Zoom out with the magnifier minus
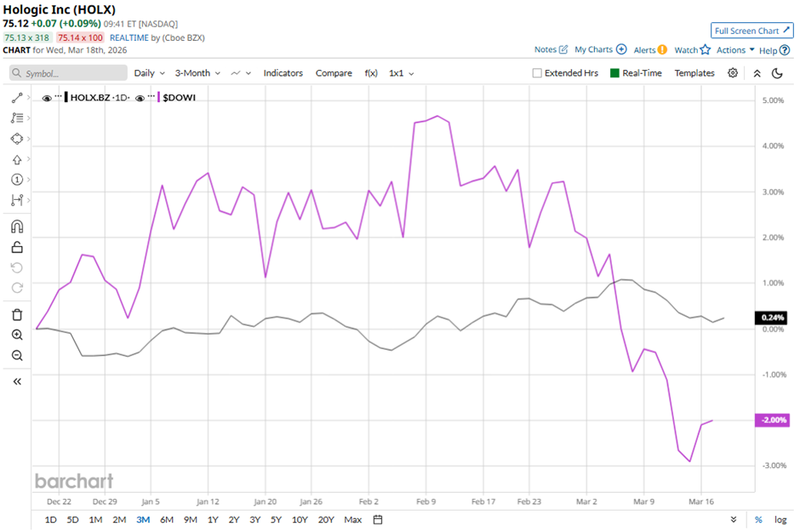The image size is (800, 532). coord(17,356)
